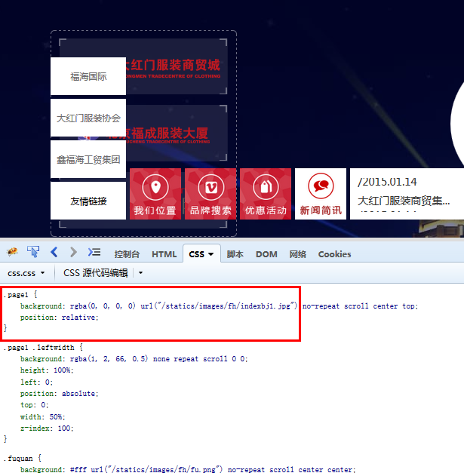Click the z-index: 100 declaration

click(x=47, y=428)
